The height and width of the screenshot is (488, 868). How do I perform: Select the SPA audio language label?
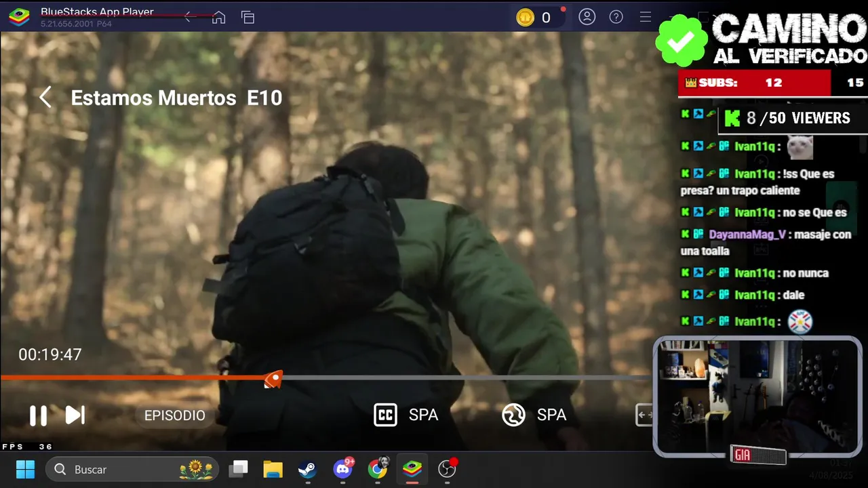tap(551, 415)
